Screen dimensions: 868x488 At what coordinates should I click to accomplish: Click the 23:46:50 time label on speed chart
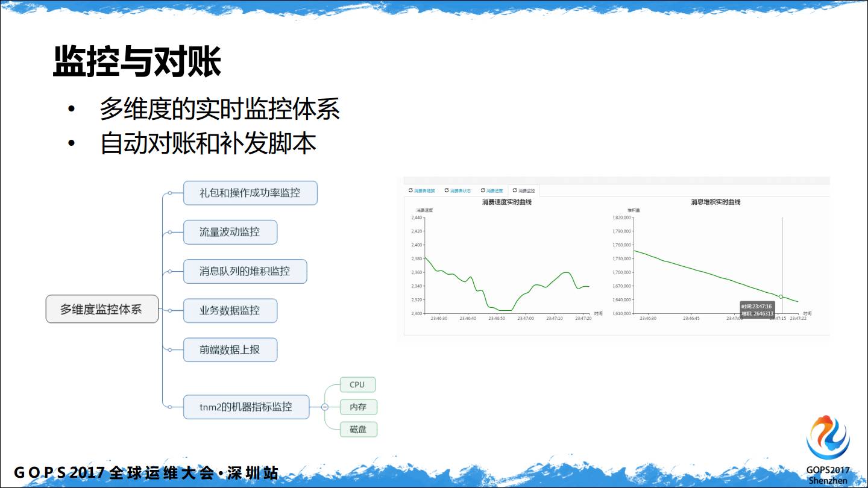point(497,318)
